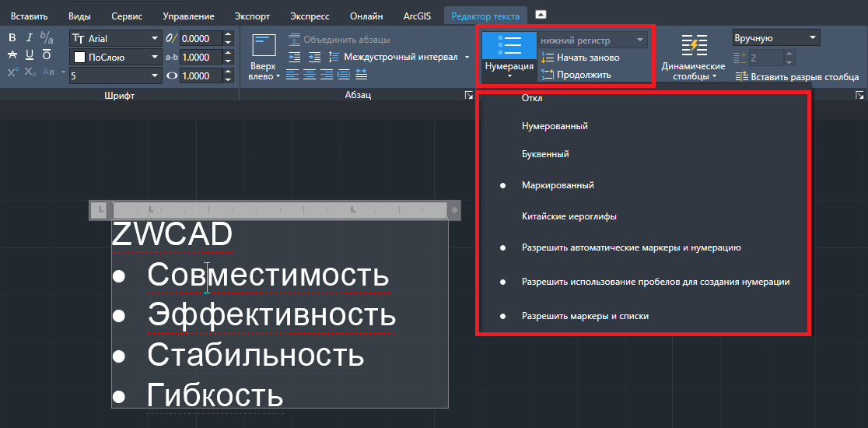868x428 pixels.
Task: Toggle overline text formatting
Action: pyautogui.click(x=47, y=54)
